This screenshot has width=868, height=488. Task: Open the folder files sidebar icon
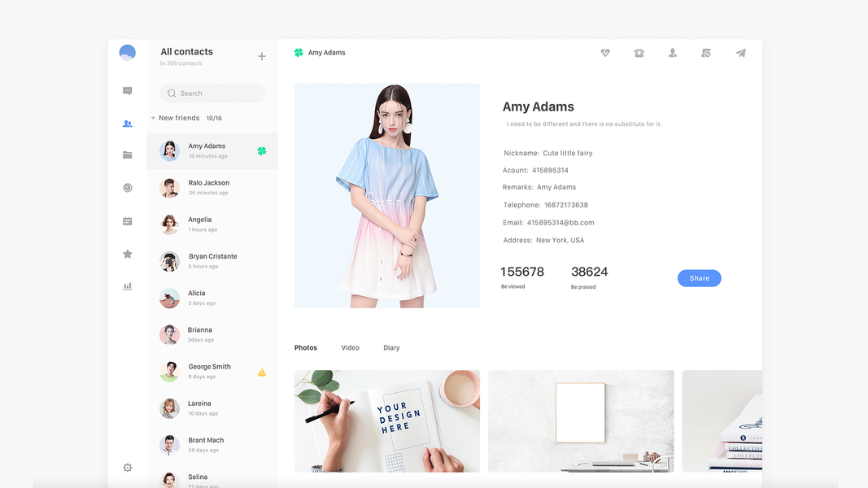[128, 155]
